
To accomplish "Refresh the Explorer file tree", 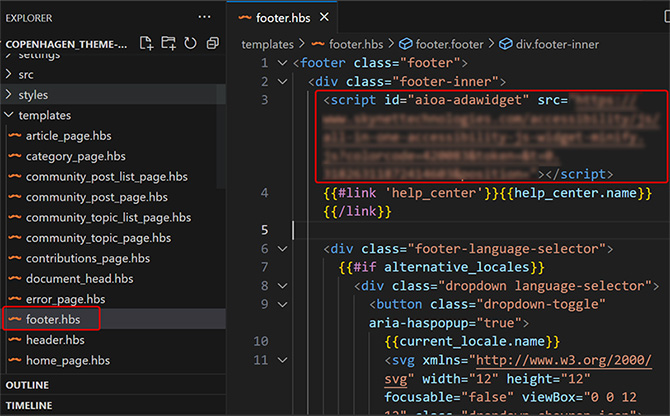I will pos(190,43).
